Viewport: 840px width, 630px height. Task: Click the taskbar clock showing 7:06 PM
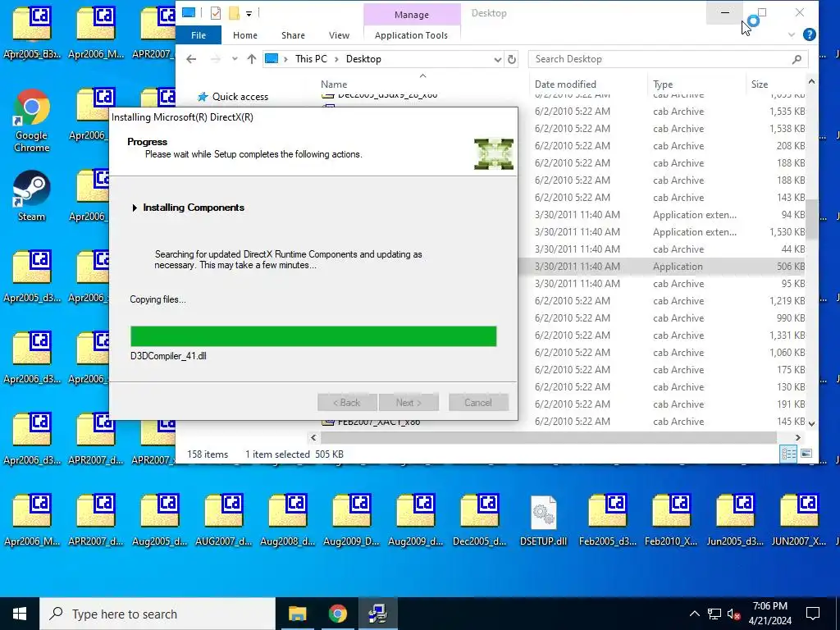[769, 614]
